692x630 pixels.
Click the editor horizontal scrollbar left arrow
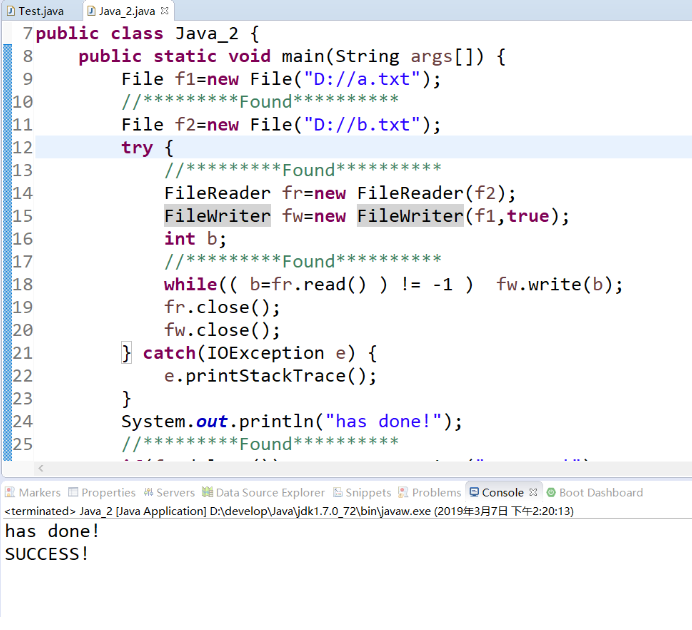coord(41,468)
